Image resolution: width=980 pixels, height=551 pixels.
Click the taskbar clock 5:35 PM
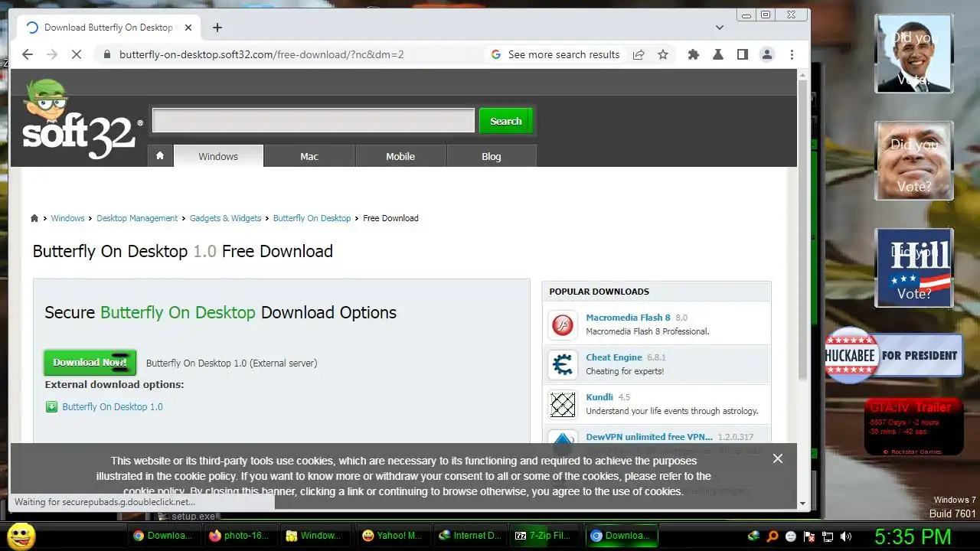(x=913, y=536)
